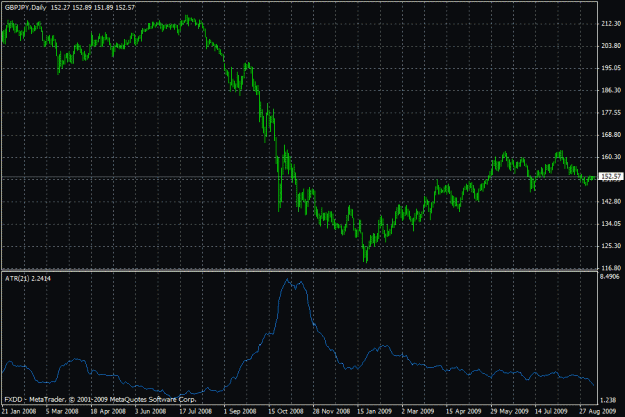Click the 17 Jul 2008 date label

point(196,411)
